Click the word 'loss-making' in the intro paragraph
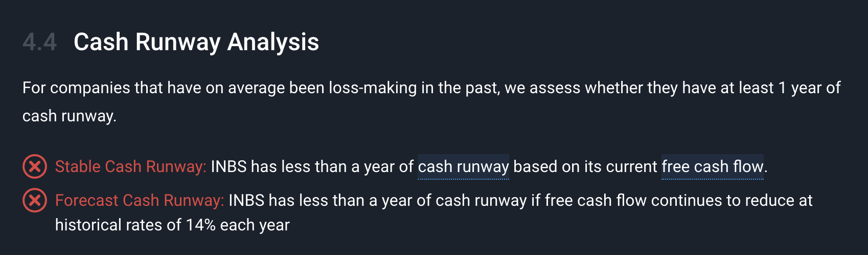Viewport: 868px width, 255px height. pyautogui.click(x=373, y=88)
